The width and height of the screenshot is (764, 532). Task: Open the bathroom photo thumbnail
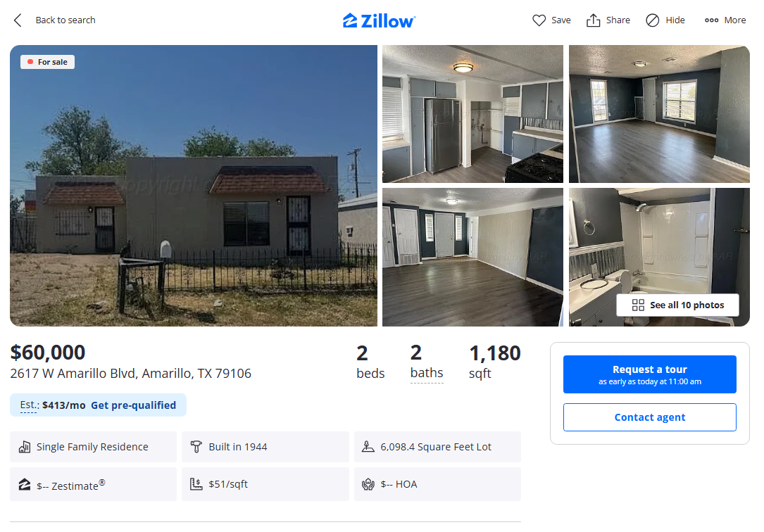click(659, 257)
